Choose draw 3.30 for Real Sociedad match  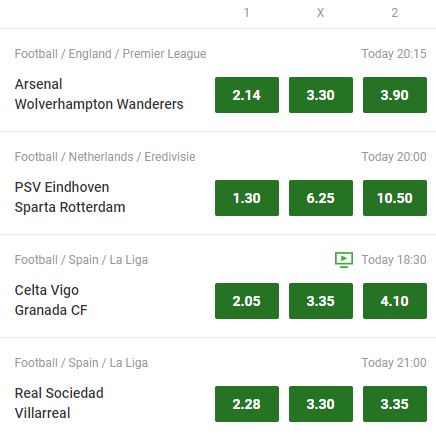[321, 404]
